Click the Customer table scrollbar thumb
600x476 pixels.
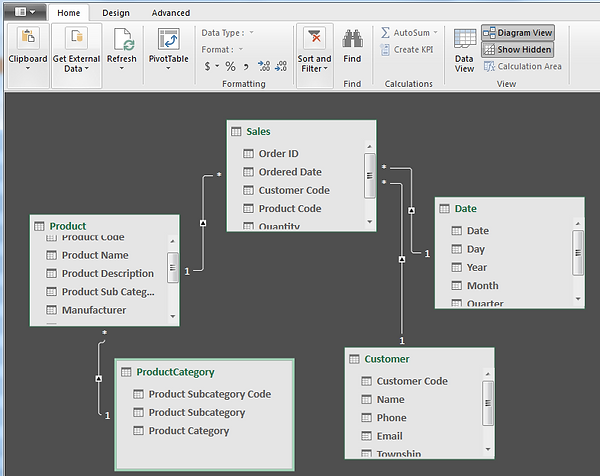488,403
